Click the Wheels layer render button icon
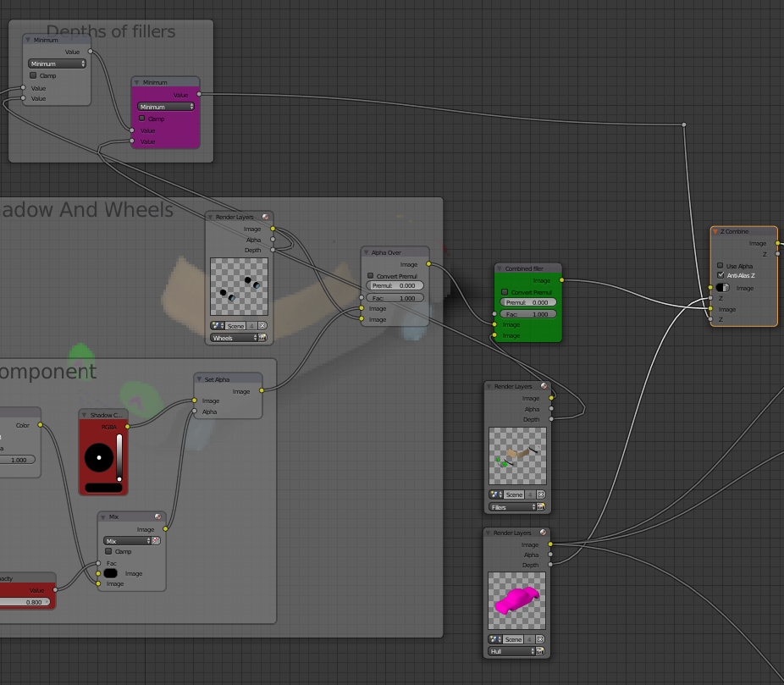 (262, 338)
